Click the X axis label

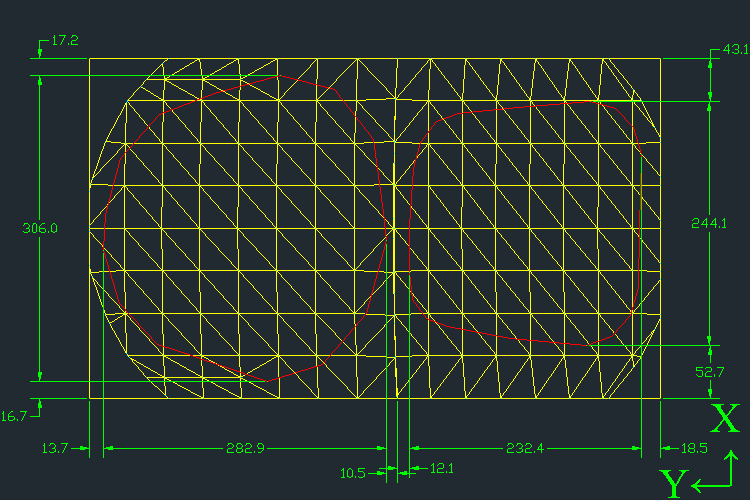coord(725,418)
